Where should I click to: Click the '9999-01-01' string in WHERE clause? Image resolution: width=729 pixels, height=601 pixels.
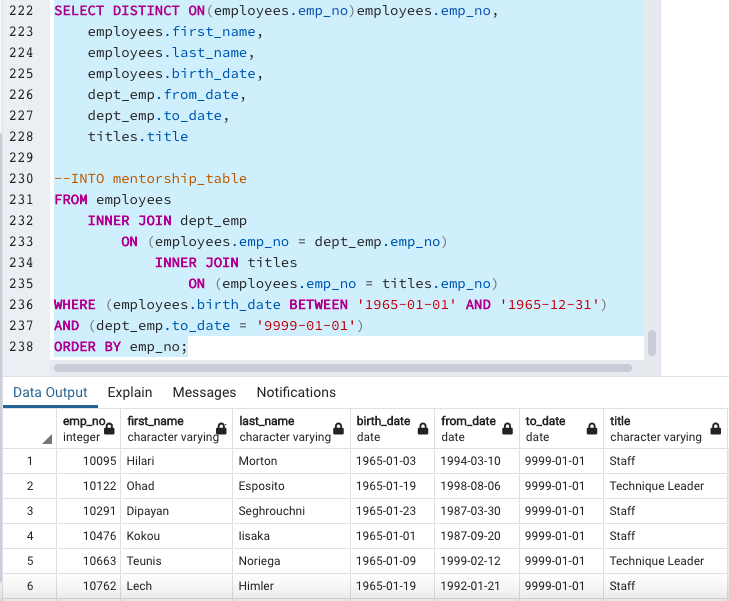(305, 326)
